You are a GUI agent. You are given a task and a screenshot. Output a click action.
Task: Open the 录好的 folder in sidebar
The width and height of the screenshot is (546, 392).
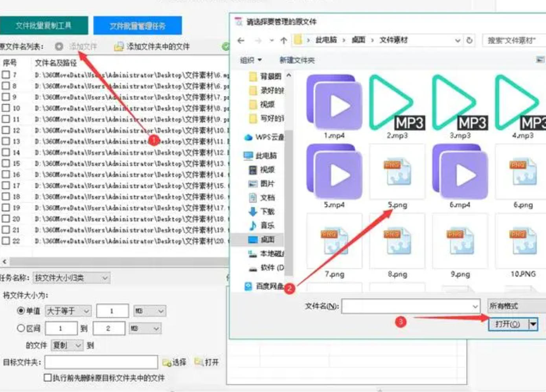click(267, 90)
